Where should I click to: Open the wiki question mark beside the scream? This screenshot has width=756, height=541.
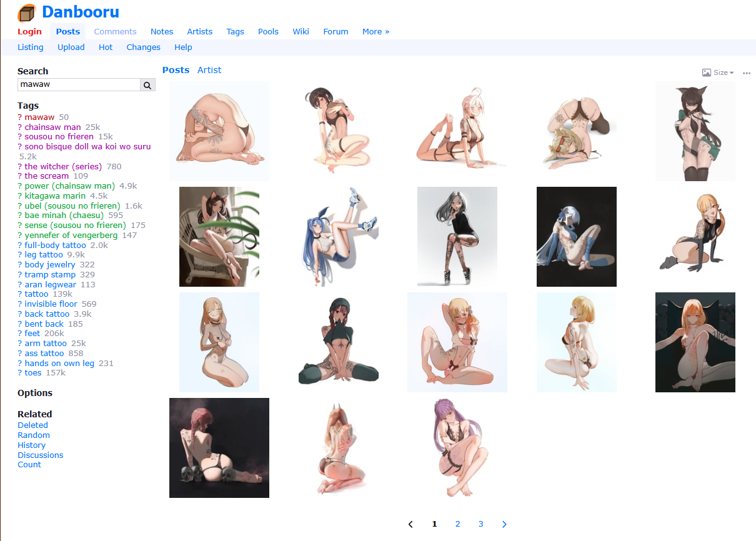tap(19, 176)
